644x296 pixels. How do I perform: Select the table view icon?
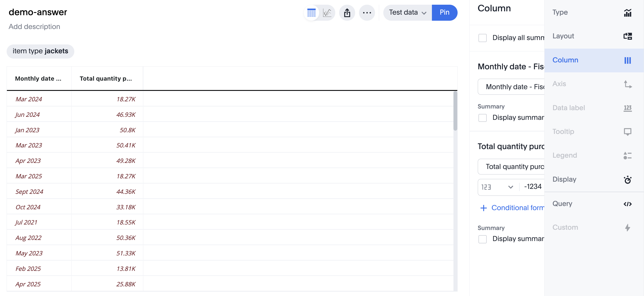(311, 12)
